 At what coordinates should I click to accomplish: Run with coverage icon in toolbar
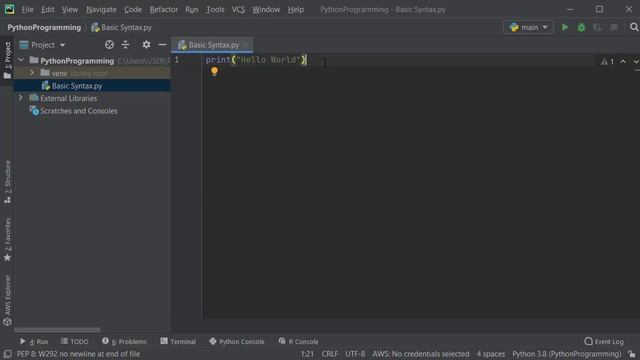pos(598,27)
